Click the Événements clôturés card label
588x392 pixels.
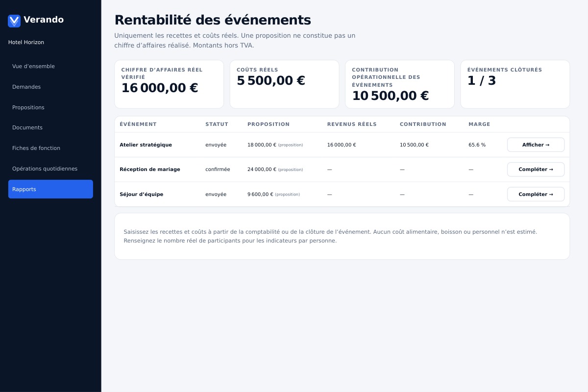click(x=505, y=70)
